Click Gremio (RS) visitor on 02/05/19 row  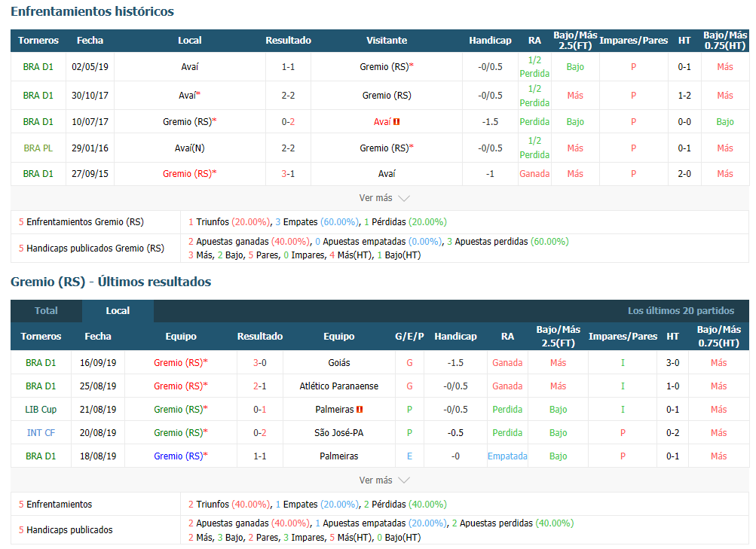pos(384,67)
